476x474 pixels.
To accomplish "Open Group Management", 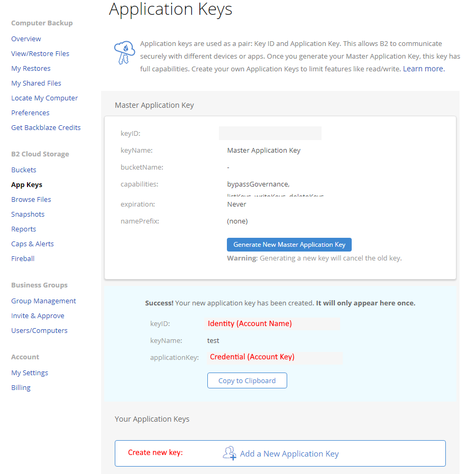I will (43, 301).
